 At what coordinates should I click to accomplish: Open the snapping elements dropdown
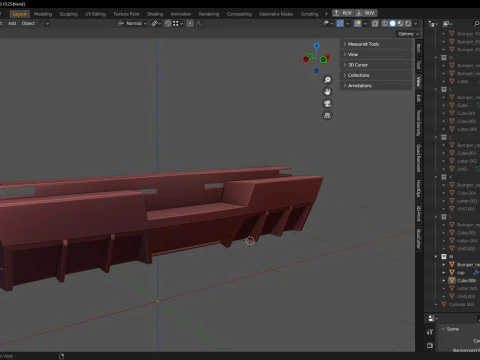pos(178,23)
